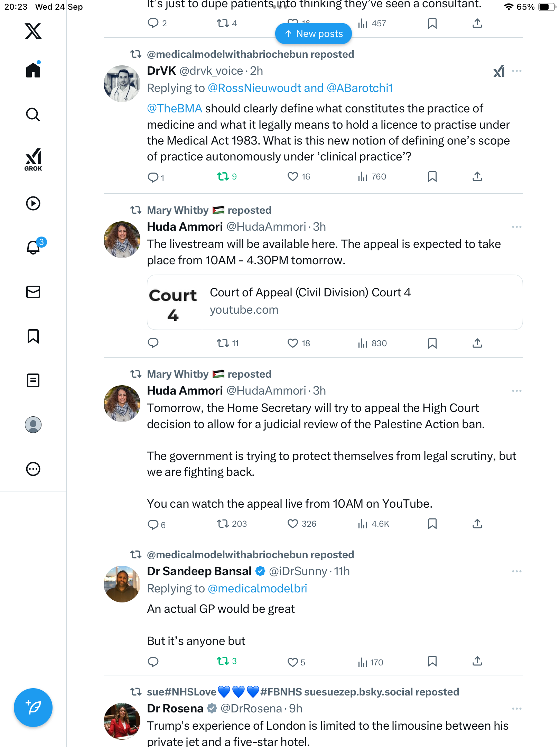Open more options on DrVK's post
The image size is (560, 747).
pyautogui.click(x=517, y=71)
